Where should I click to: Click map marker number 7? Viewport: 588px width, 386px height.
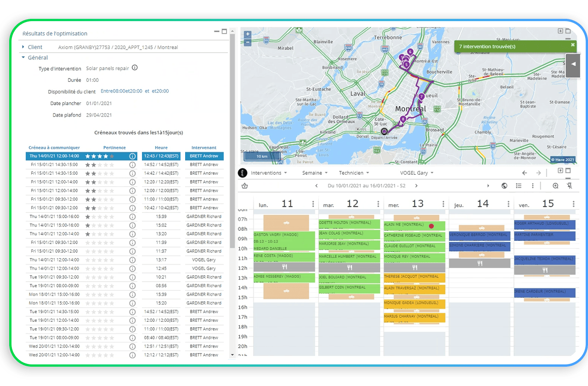click(421, 96)
